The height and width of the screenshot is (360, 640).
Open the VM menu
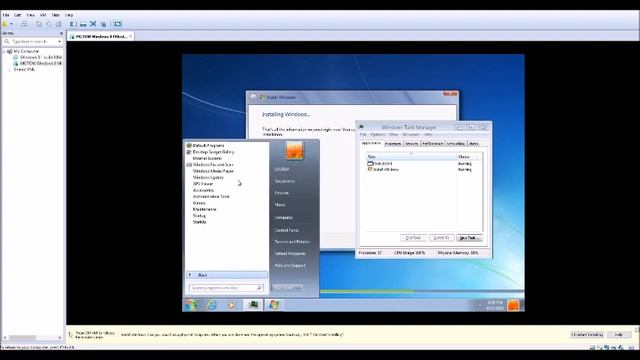tap(43, 15)
